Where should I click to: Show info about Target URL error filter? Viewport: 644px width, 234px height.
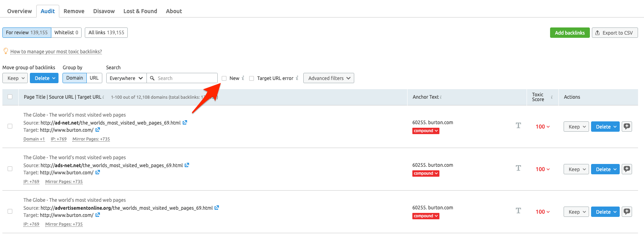[x=297, y=78]
